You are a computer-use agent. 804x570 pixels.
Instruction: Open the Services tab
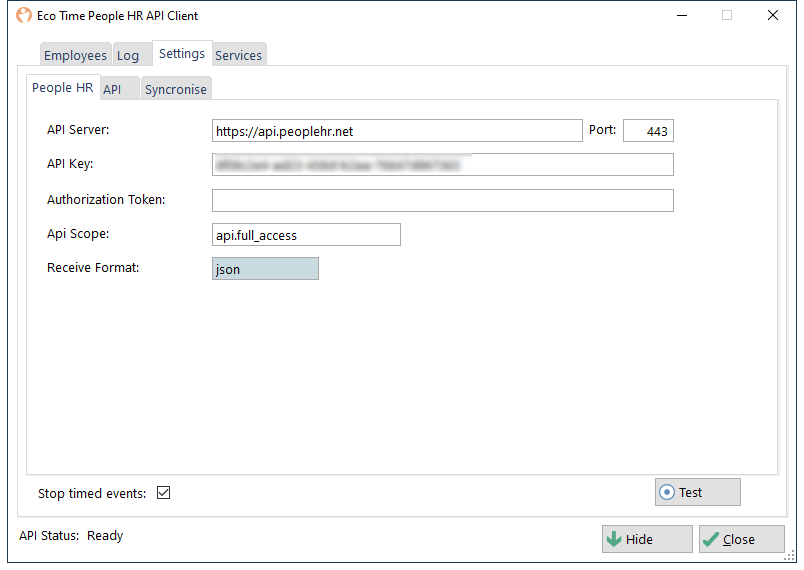[238, 55]
